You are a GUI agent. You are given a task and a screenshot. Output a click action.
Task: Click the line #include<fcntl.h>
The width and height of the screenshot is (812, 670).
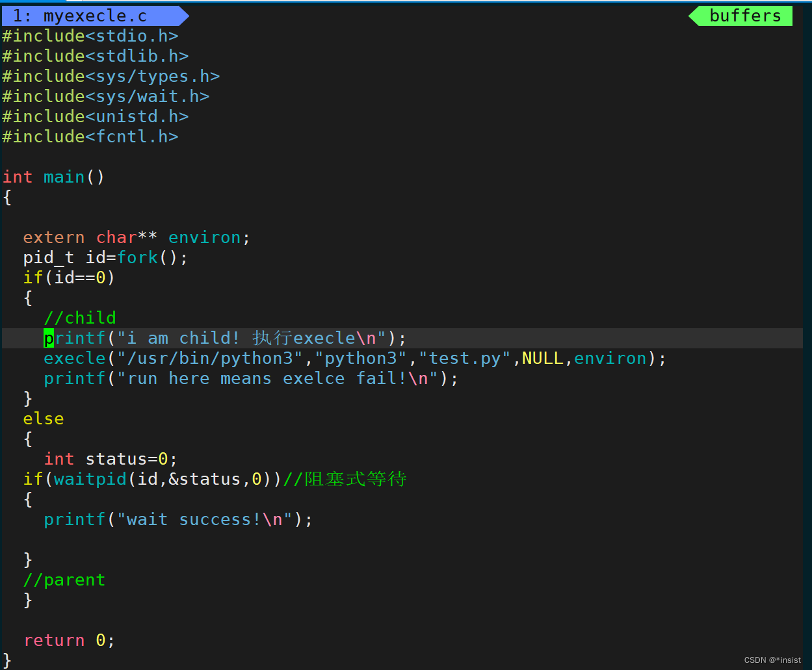click(90, 136)
